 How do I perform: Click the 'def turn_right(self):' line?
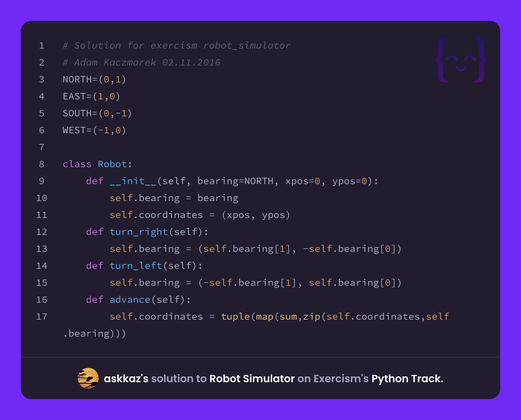(x=147, y=232)
